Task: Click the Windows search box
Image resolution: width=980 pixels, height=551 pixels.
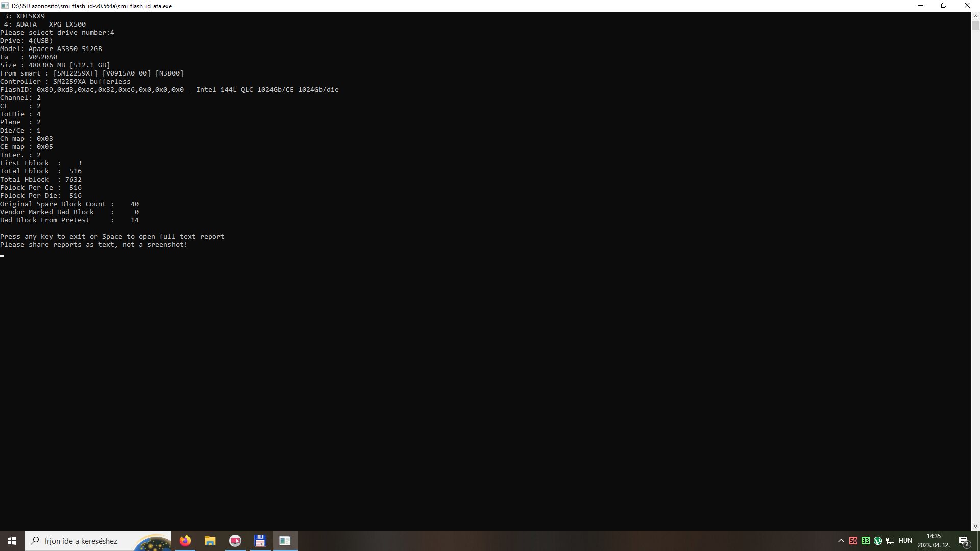Action: (x=82, y=541)
